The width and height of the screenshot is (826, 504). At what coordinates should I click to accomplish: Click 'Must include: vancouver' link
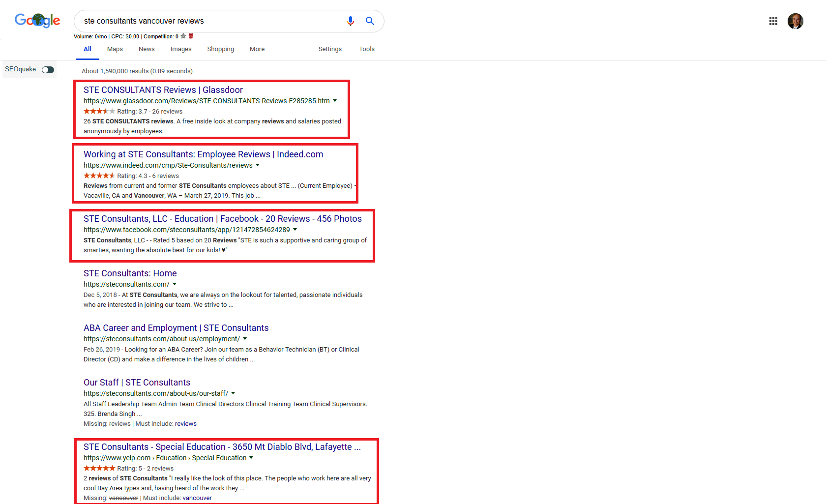click(x=197, y=498)
